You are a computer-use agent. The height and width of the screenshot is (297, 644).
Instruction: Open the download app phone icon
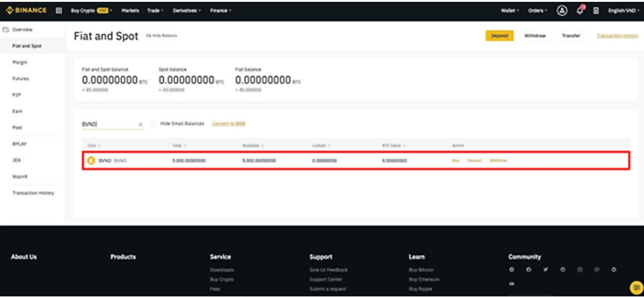[595, 11]
